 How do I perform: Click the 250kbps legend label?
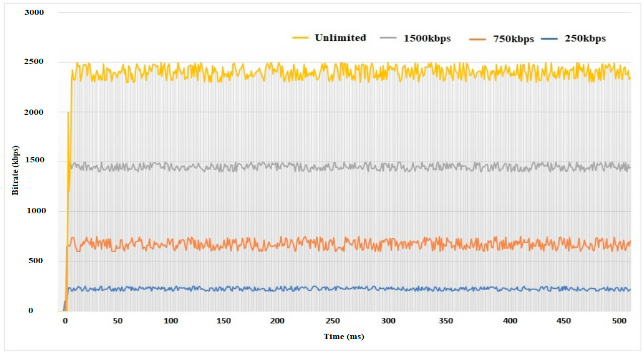(x=585, y=38)
